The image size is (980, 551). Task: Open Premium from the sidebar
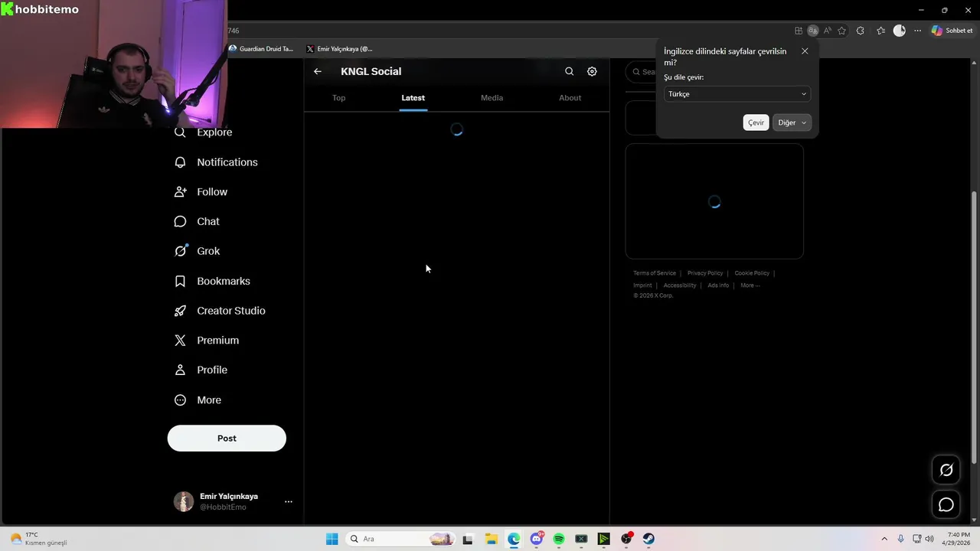pyautogui.click(x=207, y=341)
